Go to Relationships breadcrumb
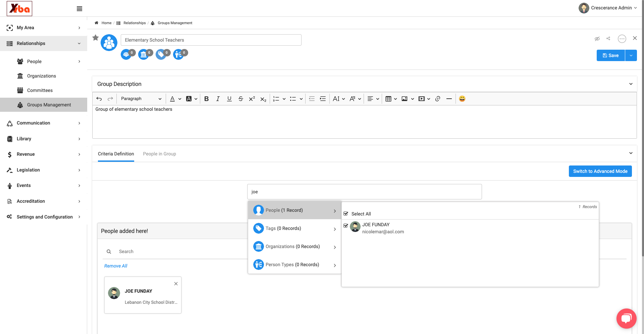644x334 pixels. (x=135, y=23)
